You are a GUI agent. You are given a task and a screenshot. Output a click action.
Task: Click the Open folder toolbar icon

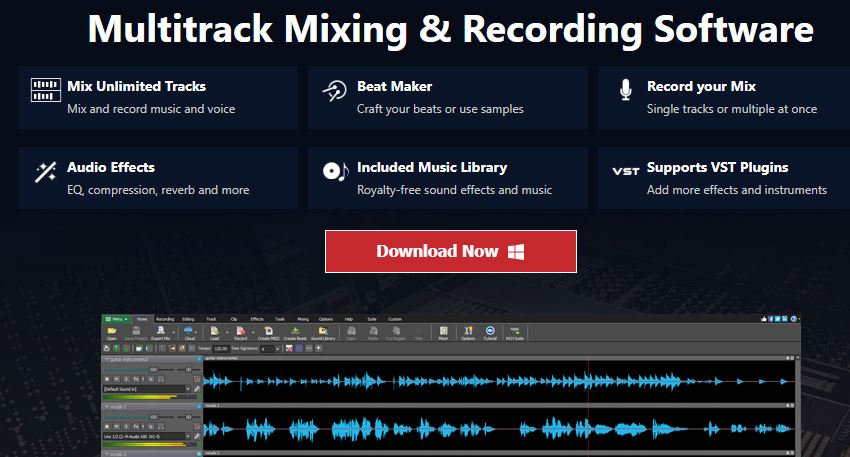pos(112,333)
